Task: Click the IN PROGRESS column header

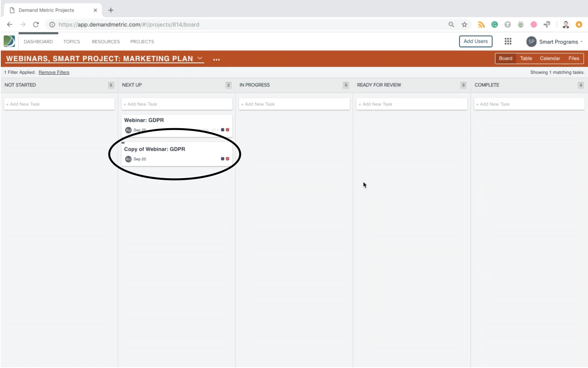Action: [x=254, y=85]
